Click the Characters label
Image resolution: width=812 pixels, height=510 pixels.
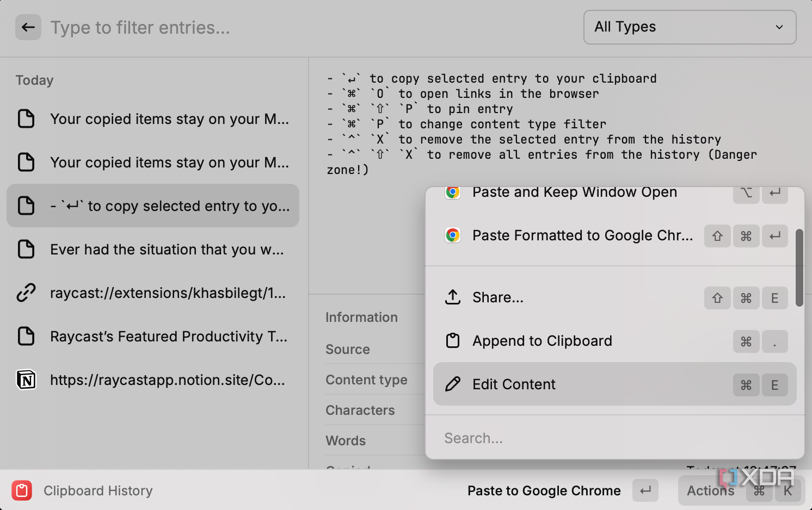pos(360,411)
